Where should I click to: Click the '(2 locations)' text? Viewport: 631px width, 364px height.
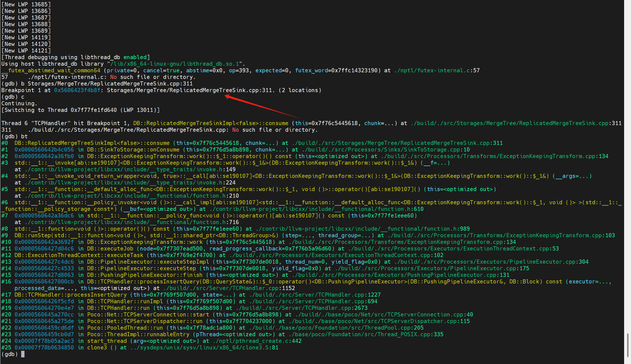[x=300, y=90]
